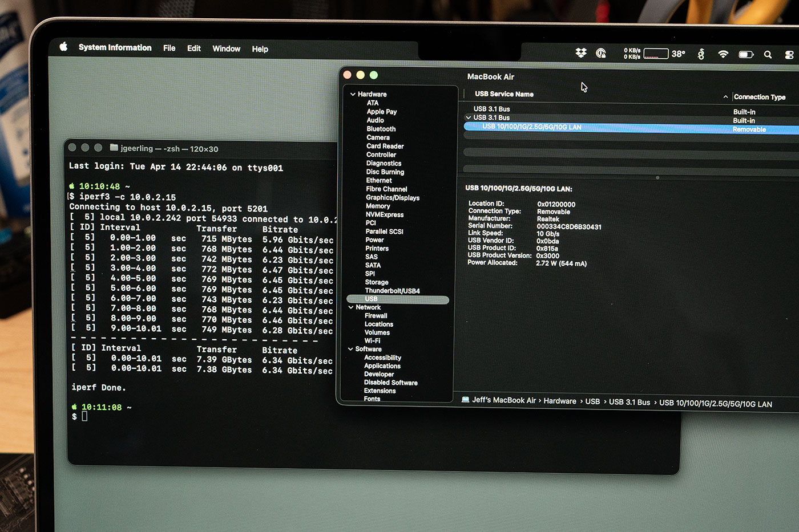The height and width of the screenshot is (532, 799).
Task: Select Card Reader in the sidebar
Action: pos(385,146)
